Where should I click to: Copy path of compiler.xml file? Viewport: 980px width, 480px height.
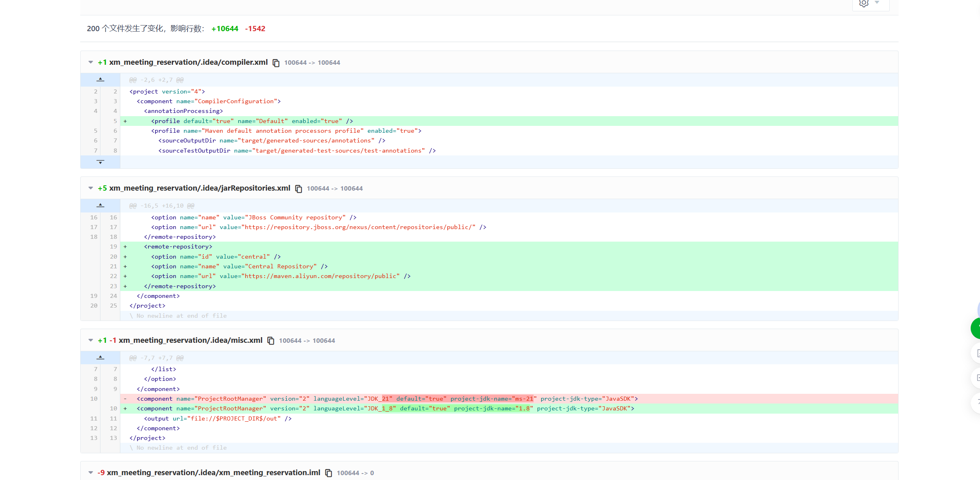[276, 63]
